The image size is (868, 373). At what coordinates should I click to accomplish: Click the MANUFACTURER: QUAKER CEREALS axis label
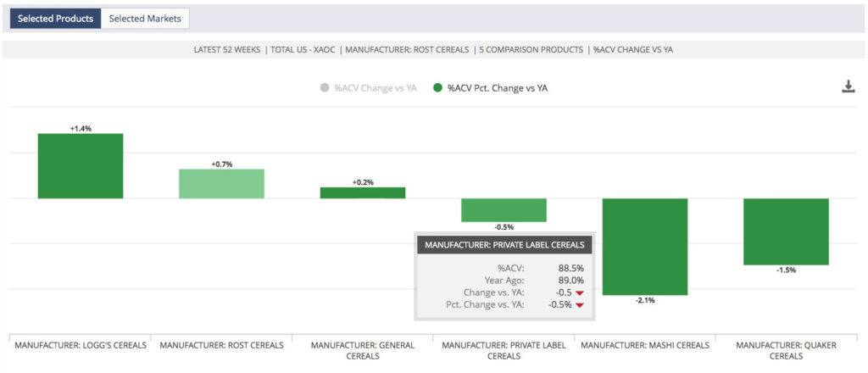(x=786, y=351)
